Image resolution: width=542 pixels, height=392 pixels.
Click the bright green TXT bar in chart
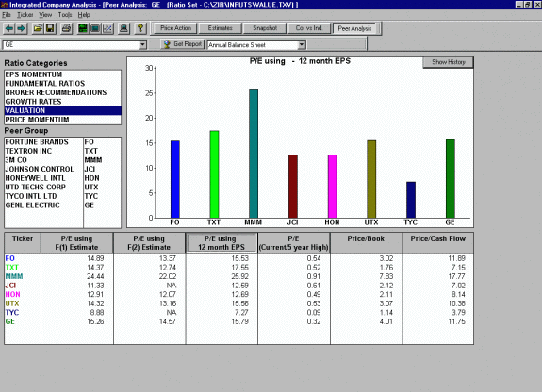[214, 174]
